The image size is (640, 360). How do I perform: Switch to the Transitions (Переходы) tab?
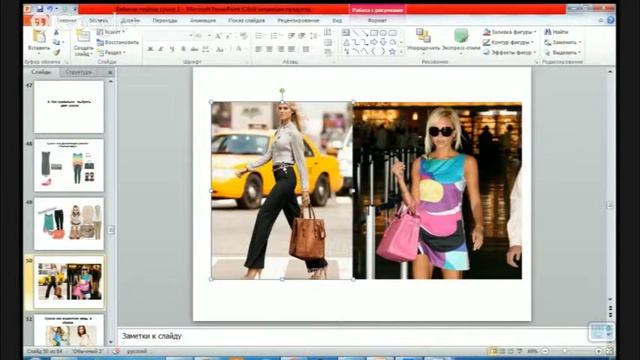point(165,20)
